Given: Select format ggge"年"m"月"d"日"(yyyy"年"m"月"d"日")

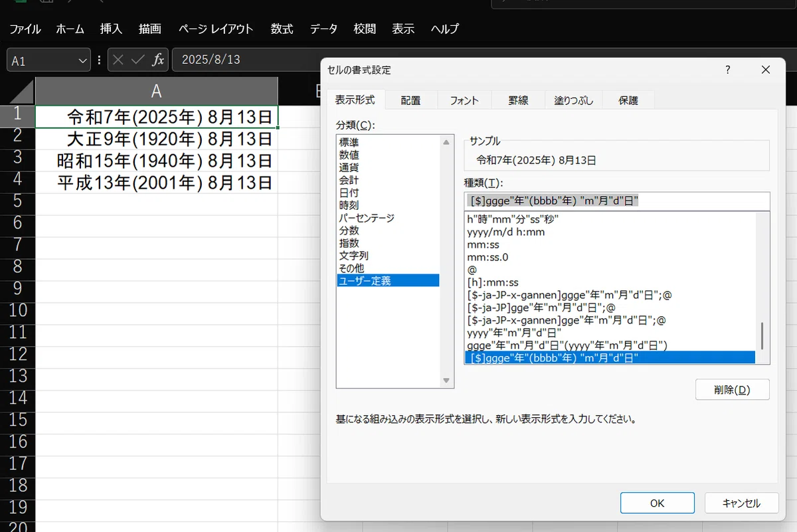Looking at the screenshot, I should (610, 345).
